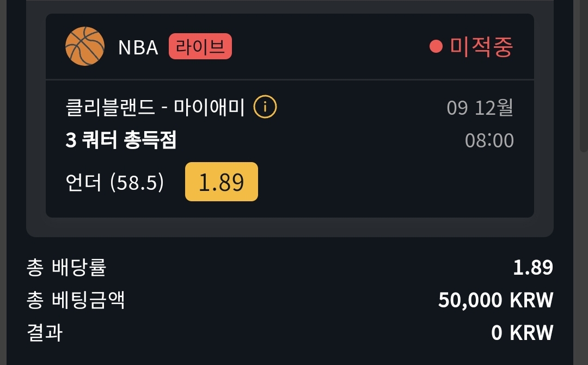Select the 0 KRW result amount
Viewport: 588px width, 365px height.
522,333
